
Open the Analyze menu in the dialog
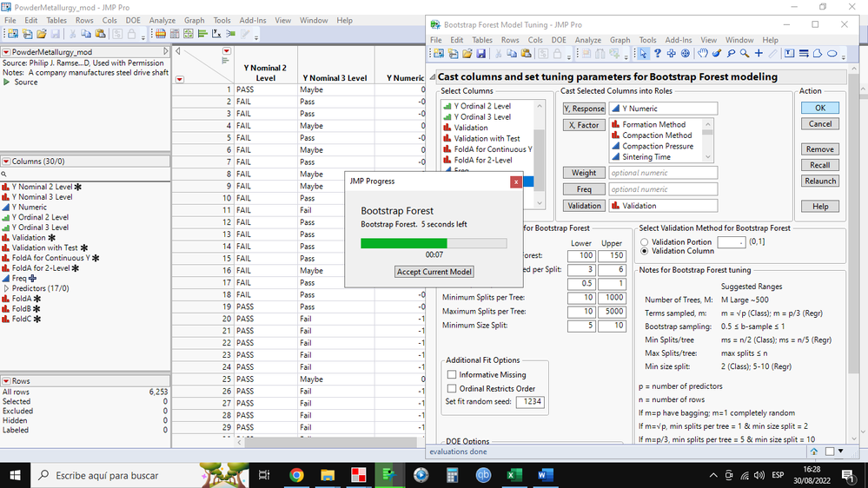tap(587, 40)
